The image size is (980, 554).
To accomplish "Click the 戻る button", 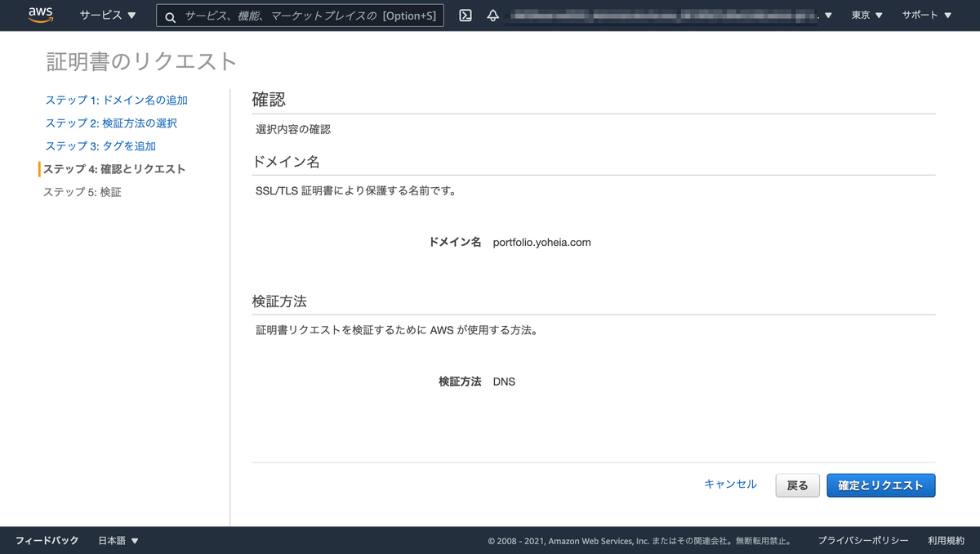I will (797, 485).
